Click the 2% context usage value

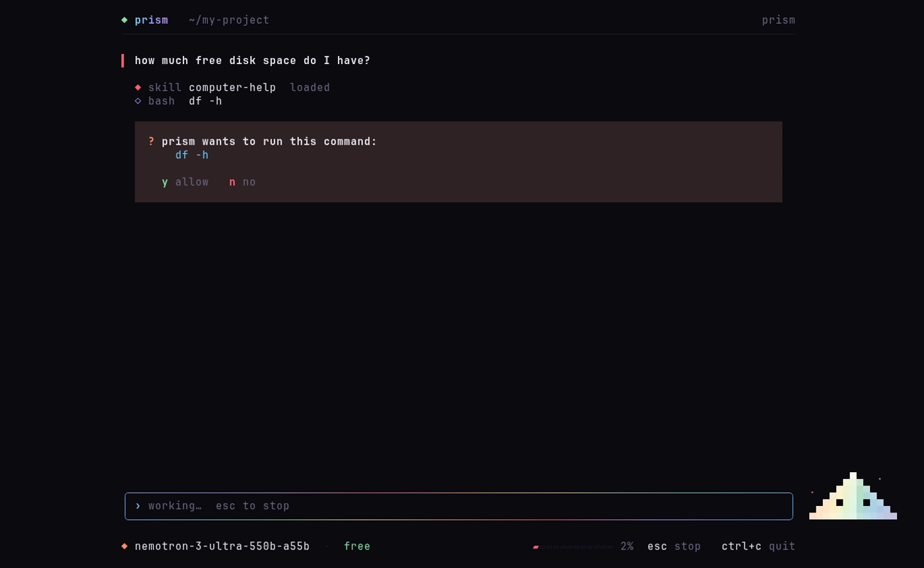tap(627, 546)
